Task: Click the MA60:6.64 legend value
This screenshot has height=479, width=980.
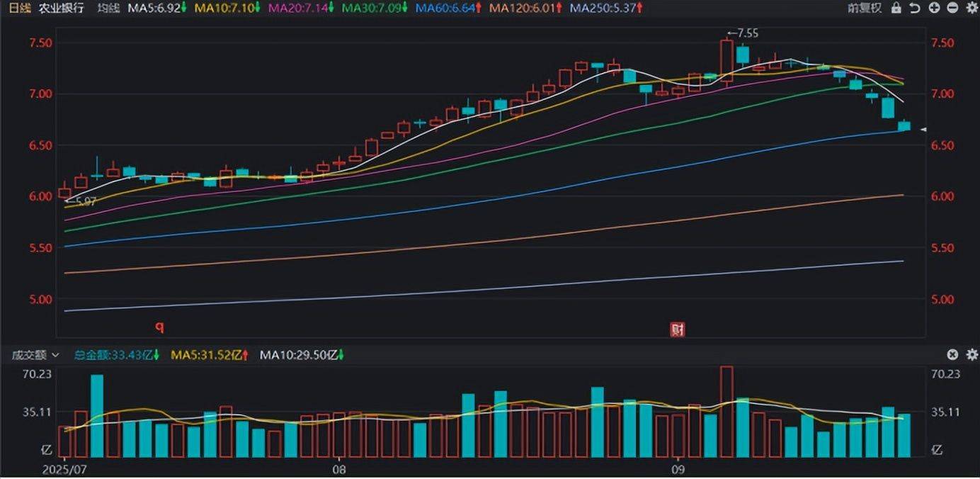Action: [x=450, y=9]
